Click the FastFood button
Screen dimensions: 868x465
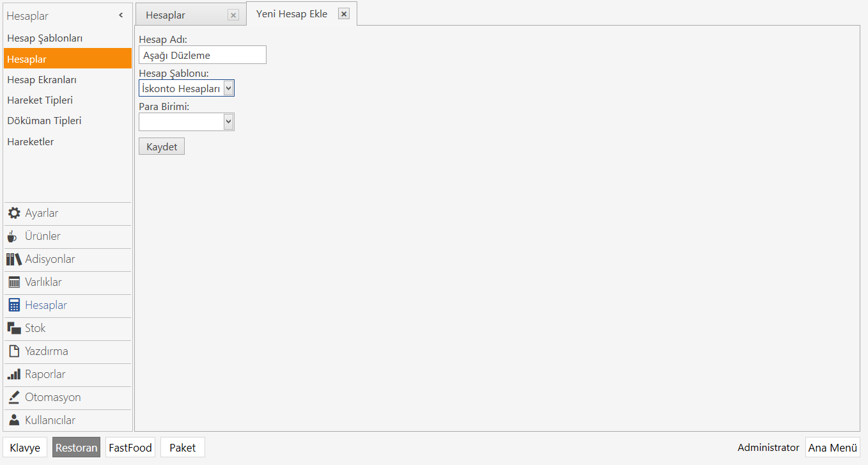(130, 448)
